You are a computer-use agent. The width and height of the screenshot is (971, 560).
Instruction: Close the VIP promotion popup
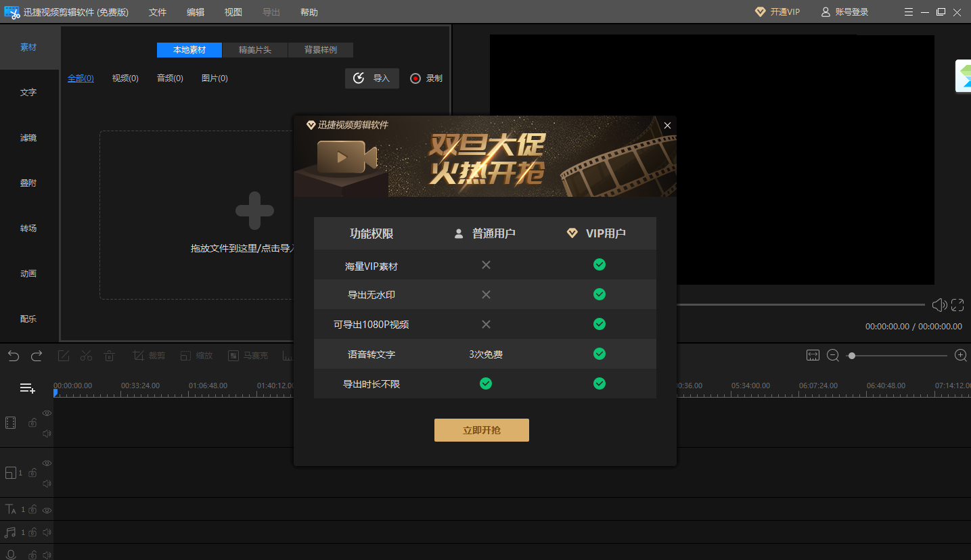(667, 125)
